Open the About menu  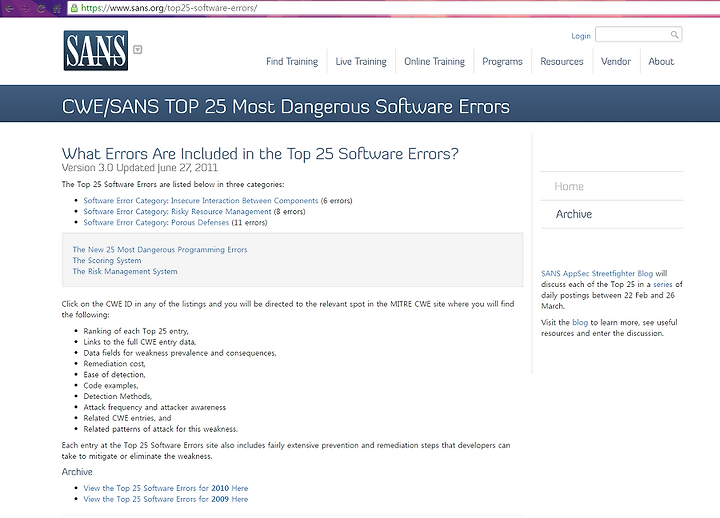661,62
